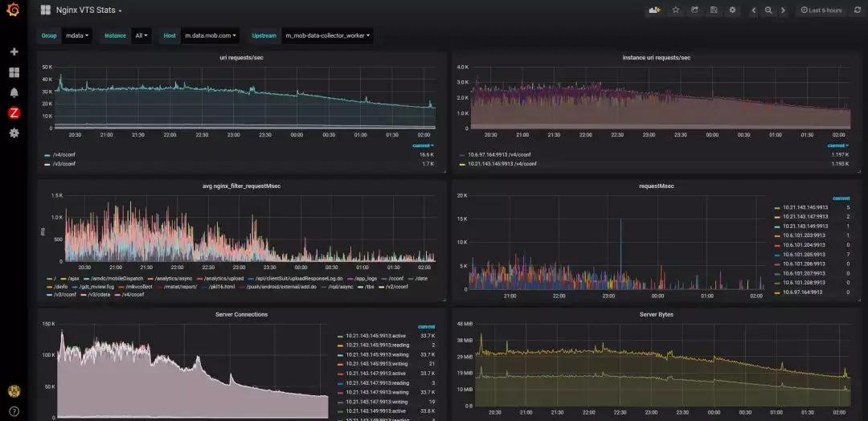This screenshot has height=421, width=868.
Task: Open dashboard settings gear in top bar
Action: (x=733, y=10)
